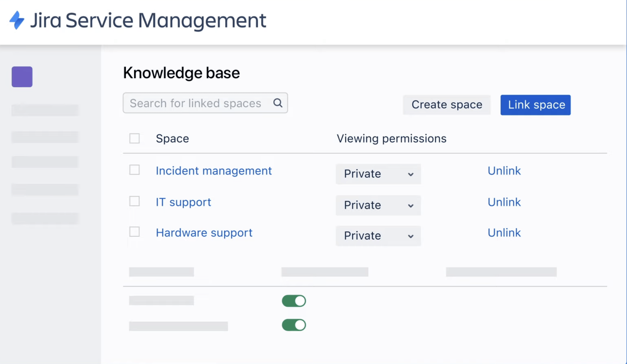Click the Jira Service Management title text
This screenshot has width=627, height=364.
(148, 20)
